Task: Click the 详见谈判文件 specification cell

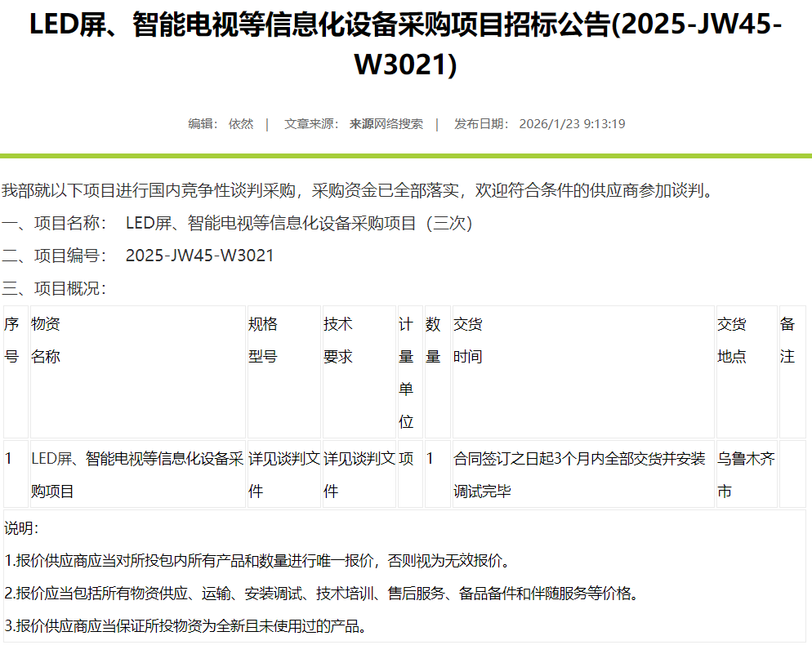Action: point(283,474)
